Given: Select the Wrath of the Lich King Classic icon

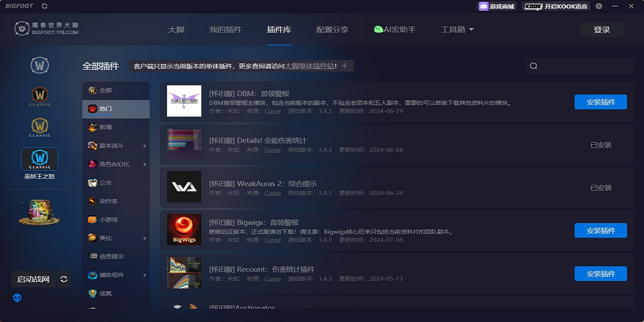Looking at the screenshot, I should click(x=39, y=159).
